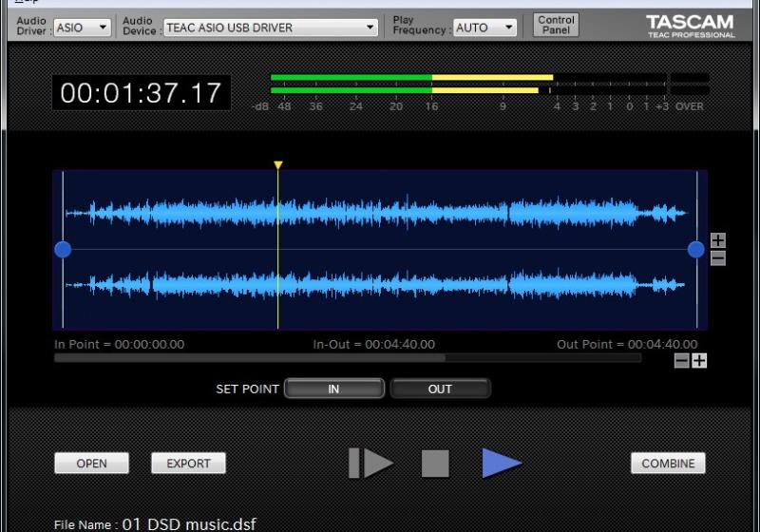This screenshot has height=532, width=760.
Task: Open the Audio Driver ASIO dropdown
Action: point(83,28)
